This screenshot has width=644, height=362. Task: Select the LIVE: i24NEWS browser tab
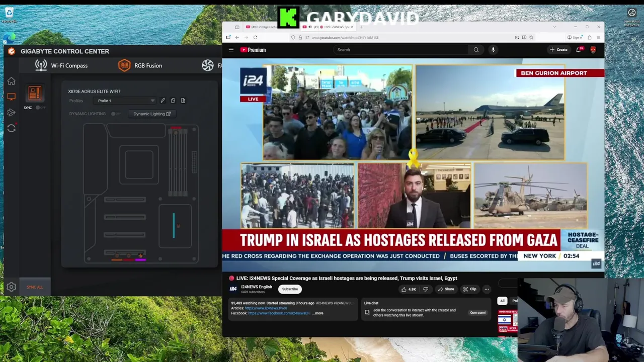[x=329, y=27]
